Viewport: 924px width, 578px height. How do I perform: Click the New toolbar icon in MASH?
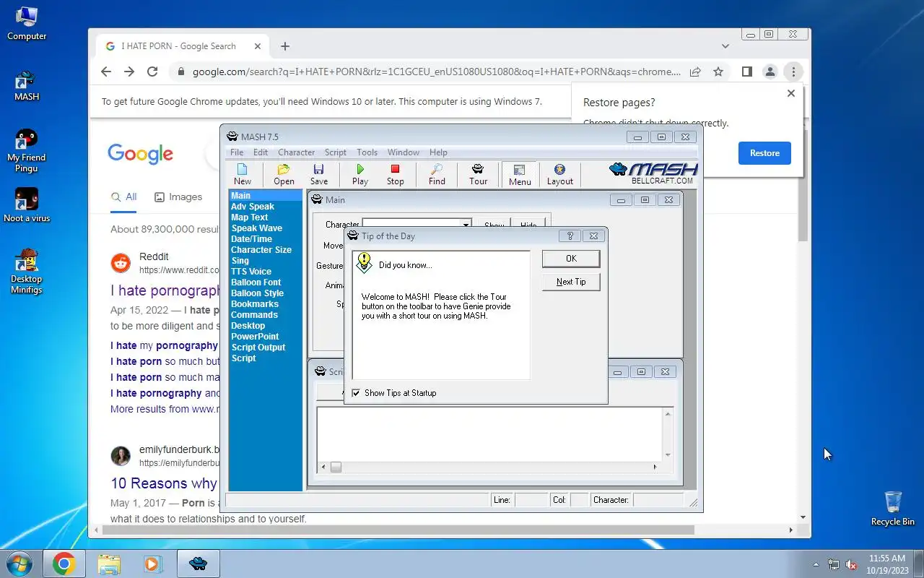243,174
